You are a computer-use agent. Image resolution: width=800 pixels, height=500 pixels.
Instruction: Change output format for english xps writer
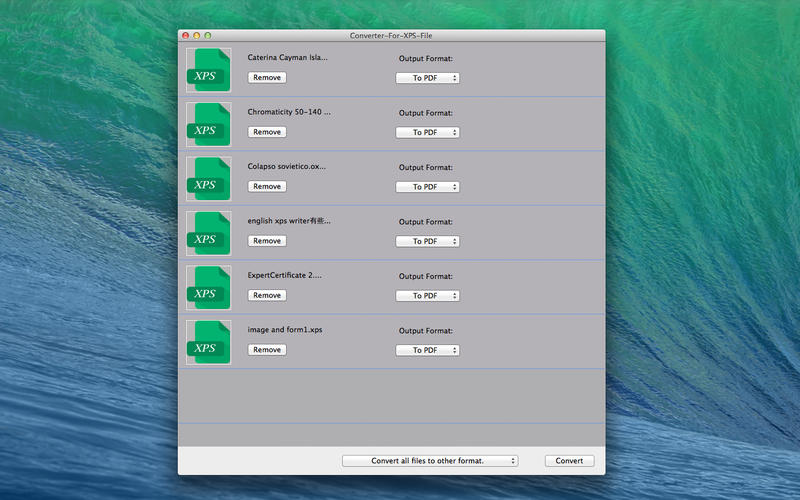pyautogui.click(x=427, y=241)
